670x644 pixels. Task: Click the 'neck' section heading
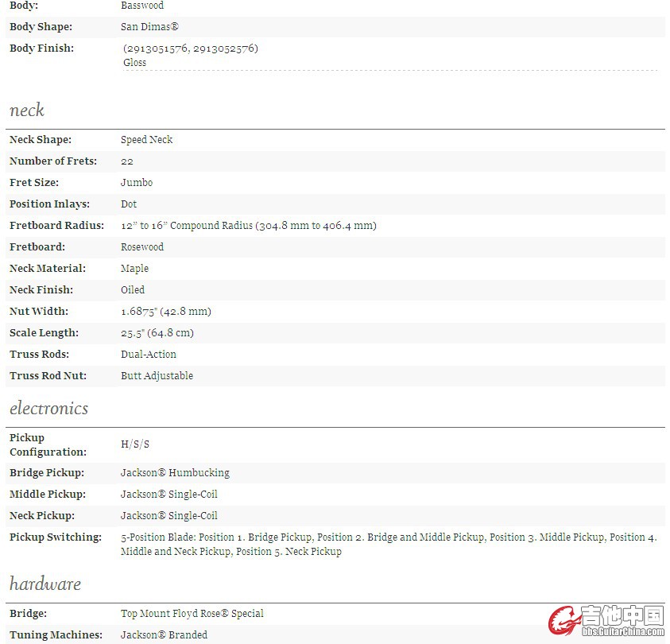(27, 110)
